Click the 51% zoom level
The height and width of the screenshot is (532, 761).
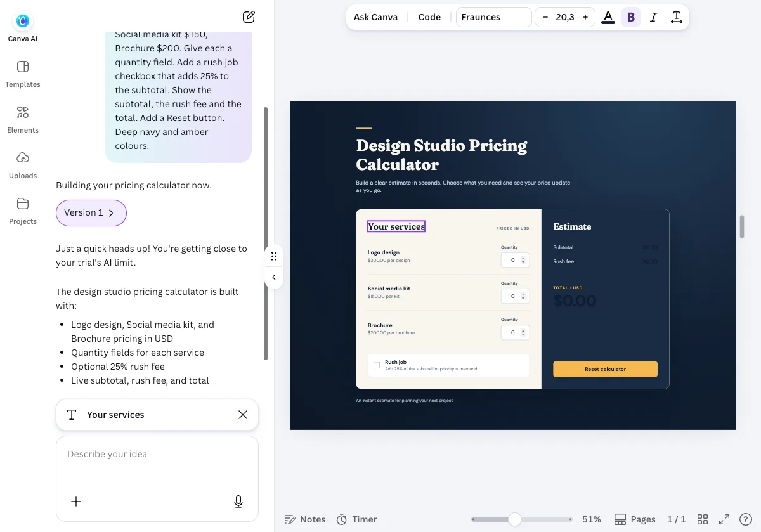pos(592,519)
